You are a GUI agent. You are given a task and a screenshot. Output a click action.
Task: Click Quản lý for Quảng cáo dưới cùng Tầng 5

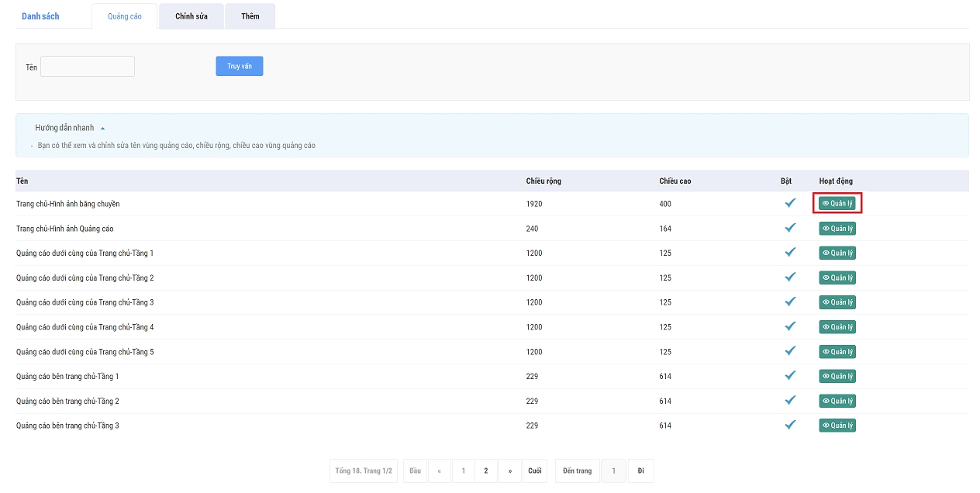[x=837, y=352]
